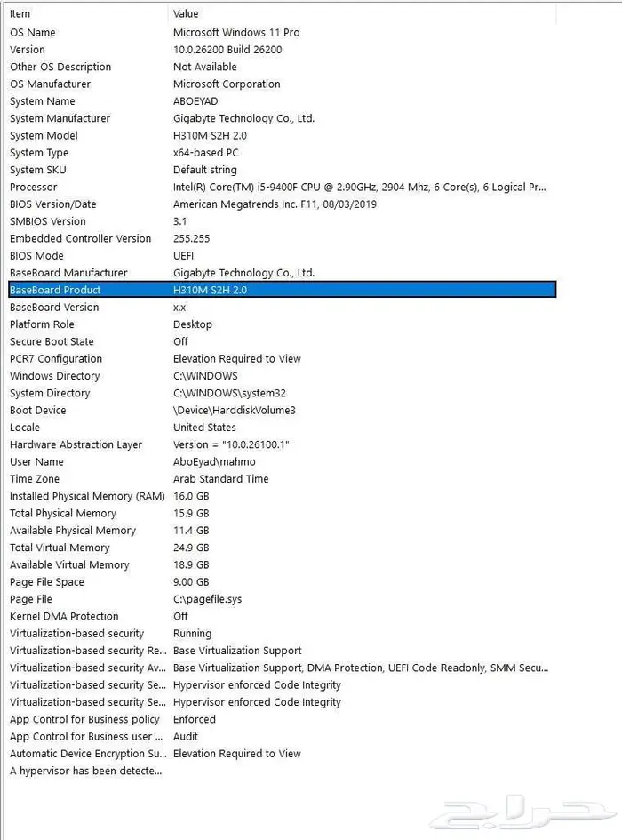Select the row valued Base Virtualization Support only
The image size is (622, 840).
(x=283, y=651)
